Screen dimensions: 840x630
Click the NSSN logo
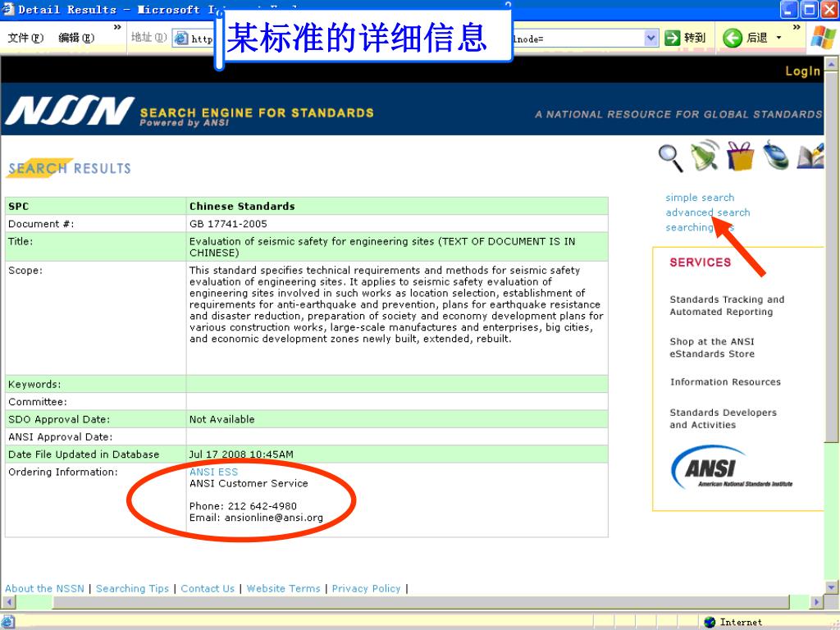(70, 111)
